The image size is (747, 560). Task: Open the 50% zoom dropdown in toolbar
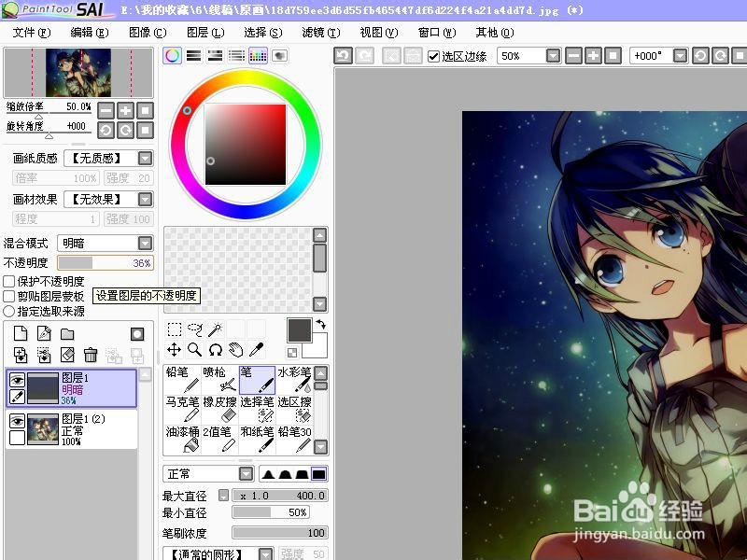click(x=553, y=56)
